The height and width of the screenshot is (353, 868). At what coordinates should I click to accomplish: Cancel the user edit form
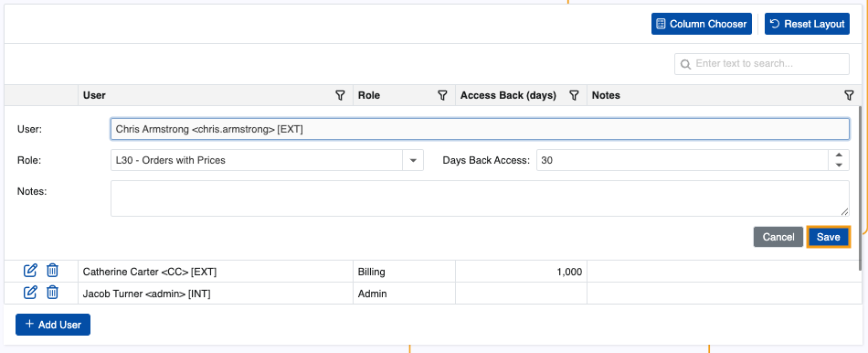(x=778, y=237)
